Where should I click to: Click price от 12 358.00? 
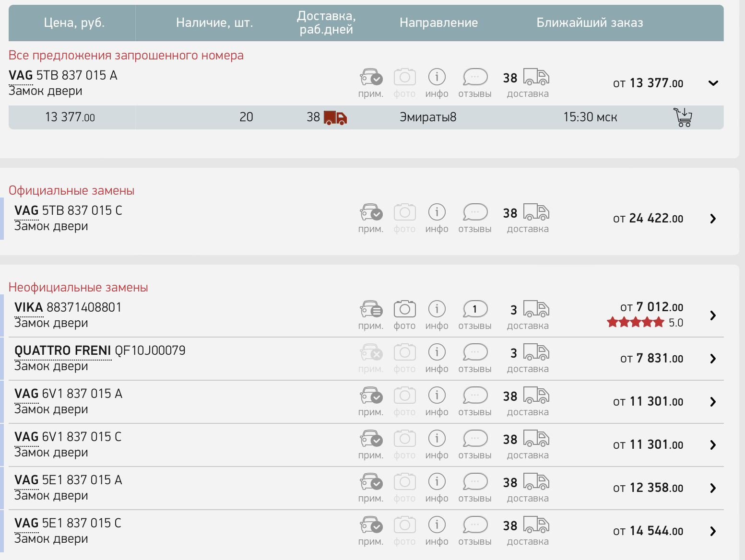648,488
